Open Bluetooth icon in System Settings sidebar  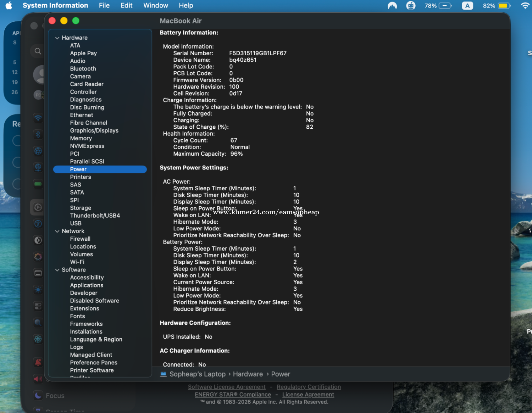pos(38,134)
